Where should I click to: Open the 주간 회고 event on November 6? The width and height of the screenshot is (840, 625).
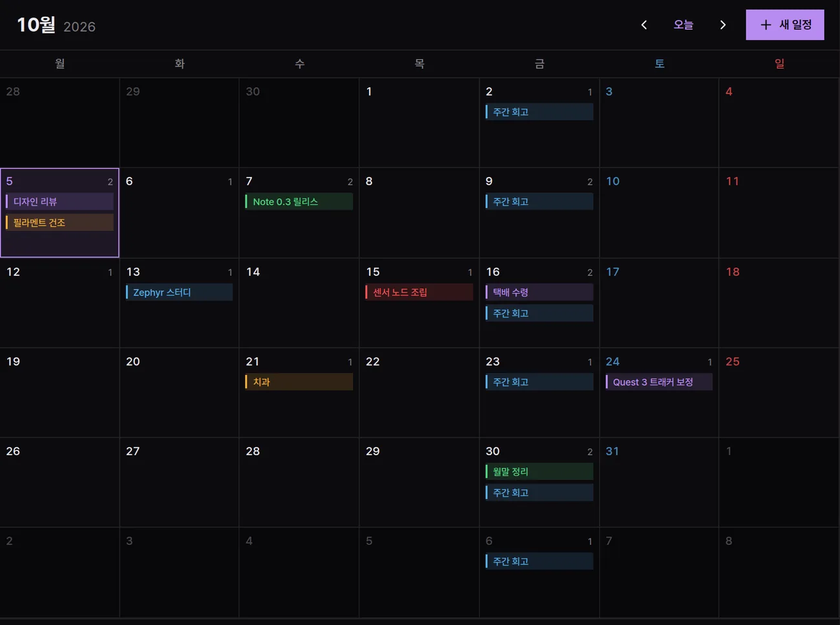539,562
